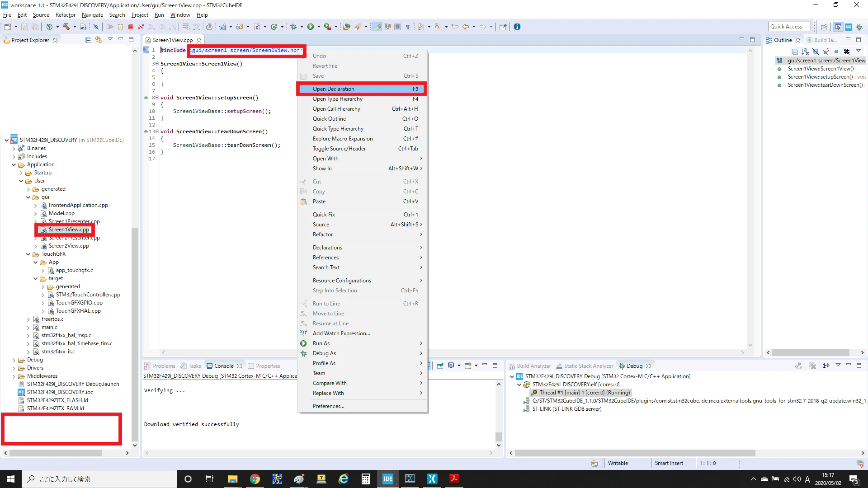Toggle Link with Editor in Project Explorer
This screenshot has height=488, width=868.
[99, 40]
